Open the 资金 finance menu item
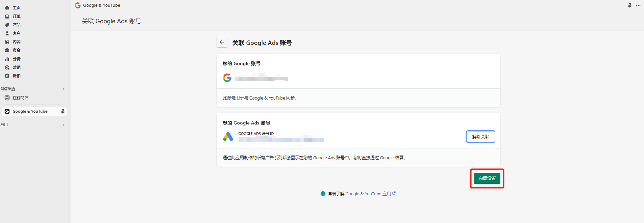Viewport: 644px width, 223px height. coord(17,50)
